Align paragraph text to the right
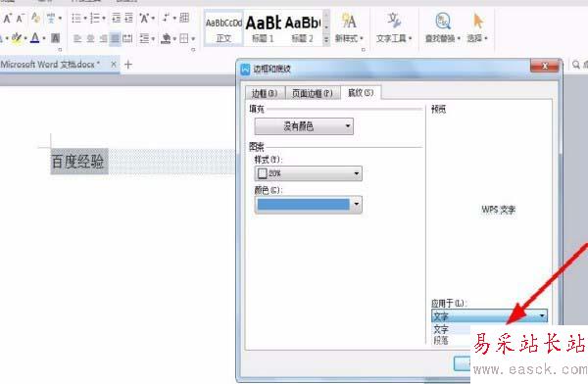This screenshot has height=384, width=588. tap(103, 38)
